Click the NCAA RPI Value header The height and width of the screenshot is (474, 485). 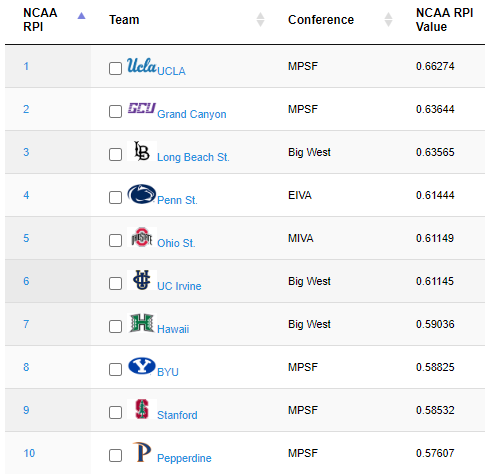444,19
